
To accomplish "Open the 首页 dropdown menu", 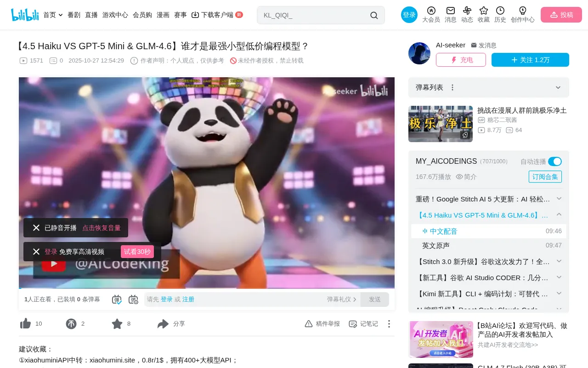I will tap(53, 15).
